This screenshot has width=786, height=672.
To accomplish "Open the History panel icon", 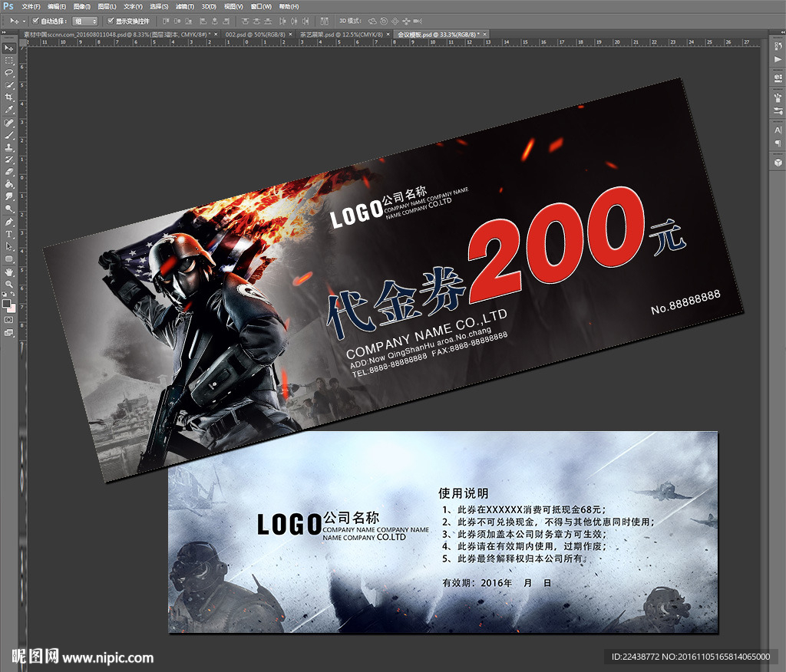I will 778,46.
